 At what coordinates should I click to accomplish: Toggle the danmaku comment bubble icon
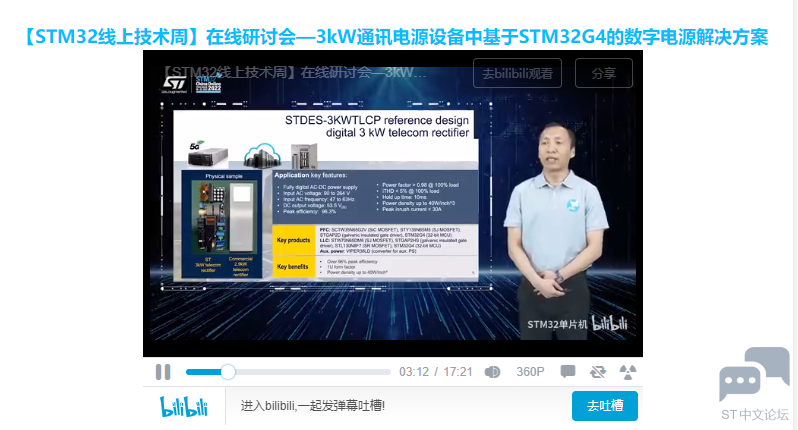(x=567, y=372)
